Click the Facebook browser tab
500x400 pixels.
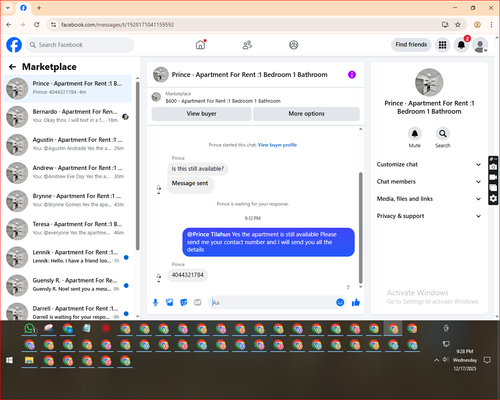23,8
